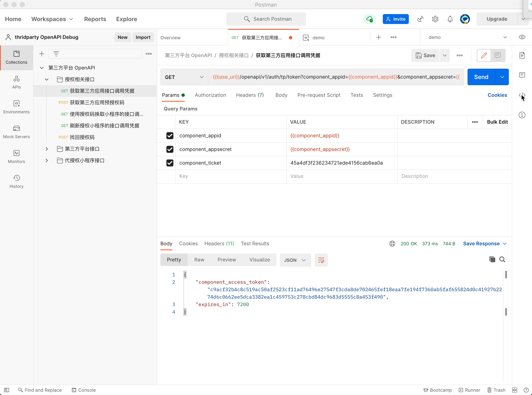Open the Collections sidebar panel

(x=17, y=58)
